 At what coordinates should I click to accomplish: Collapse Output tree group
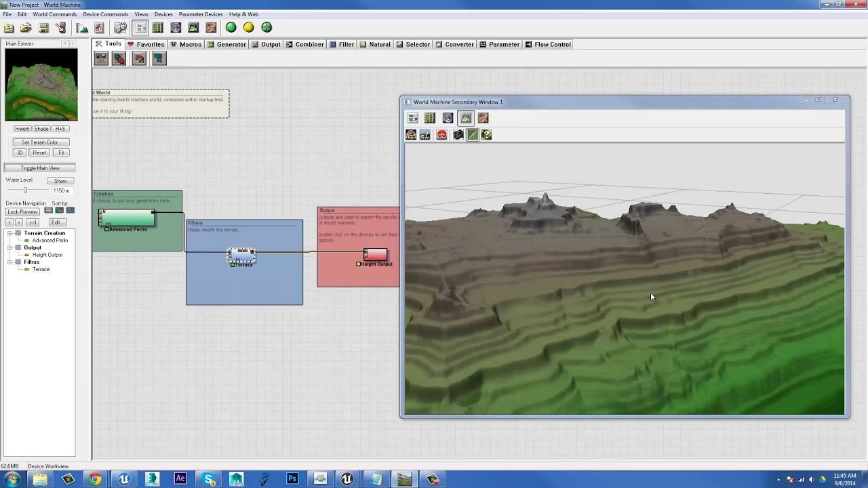pyautogui.click(x=9, y=247)
